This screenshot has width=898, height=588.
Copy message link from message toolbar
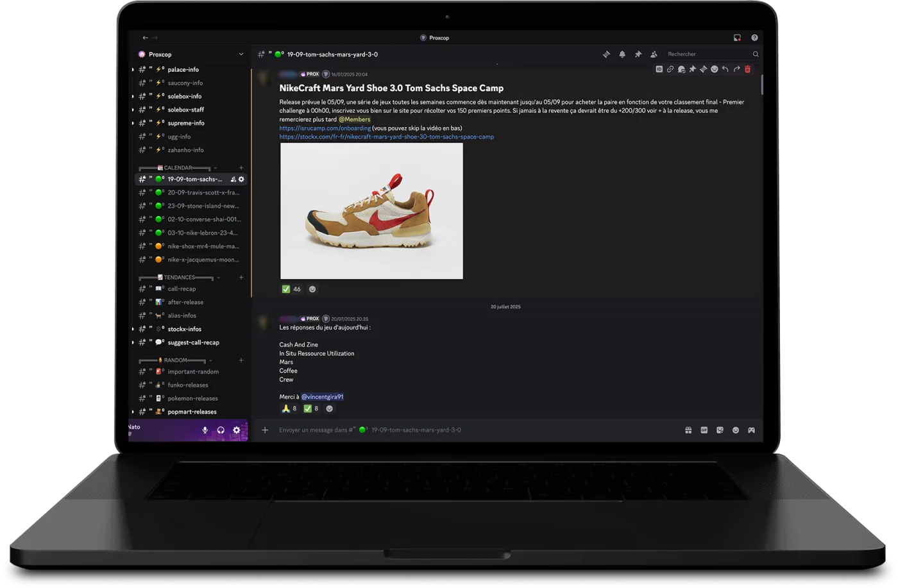click(x=670, y=69)
